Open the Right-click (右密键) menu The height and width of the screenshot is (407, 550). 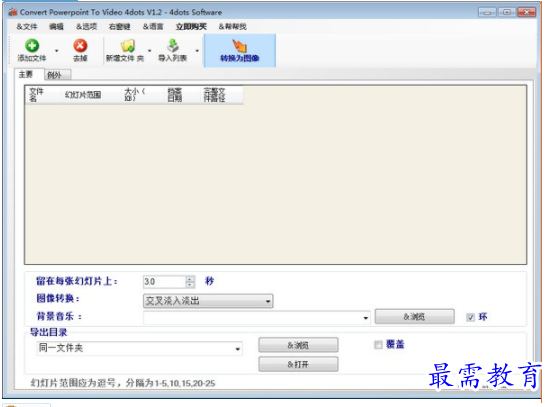pyautogui.click(x=119, y=27)
